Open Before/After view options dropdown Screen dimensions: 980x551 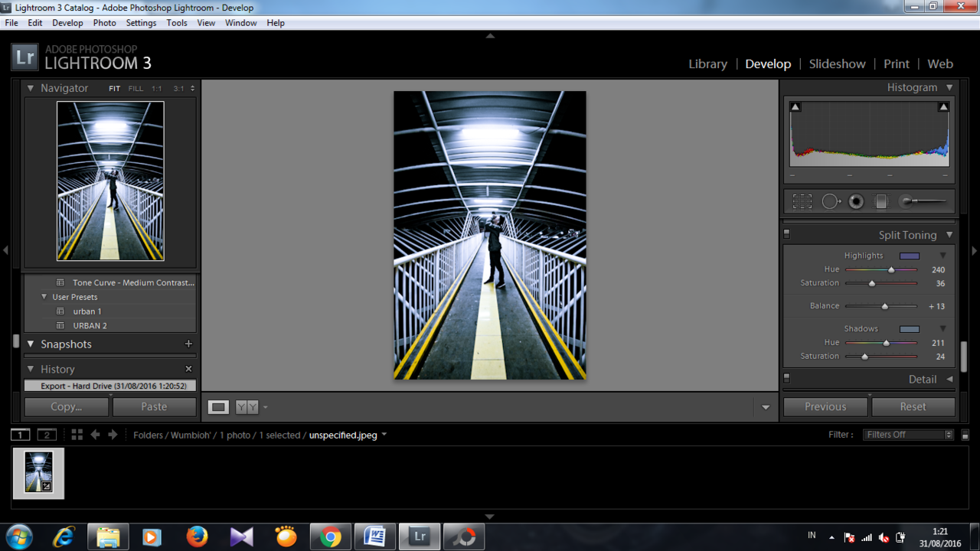[266, 407]
